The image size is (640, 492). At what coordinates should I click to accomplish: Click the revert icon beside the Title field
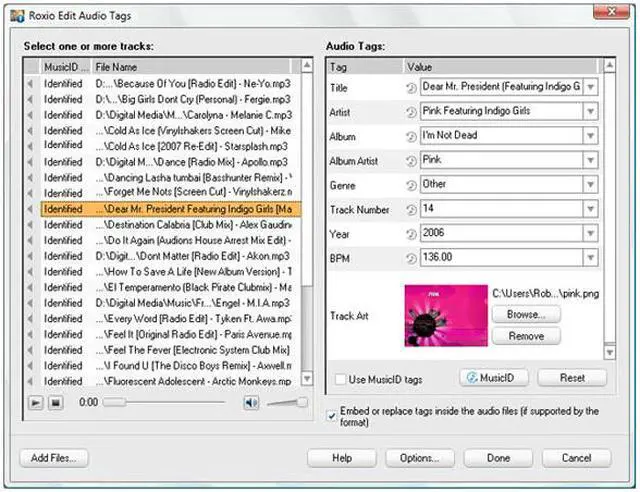pos(411,87)
